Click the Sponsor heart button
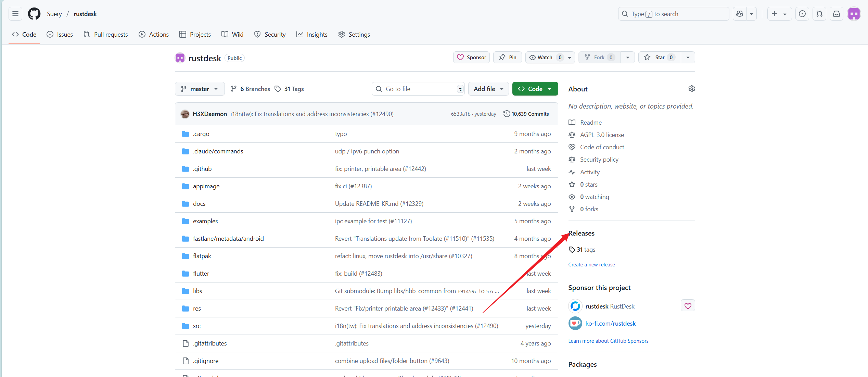 (x=471, y=57)
